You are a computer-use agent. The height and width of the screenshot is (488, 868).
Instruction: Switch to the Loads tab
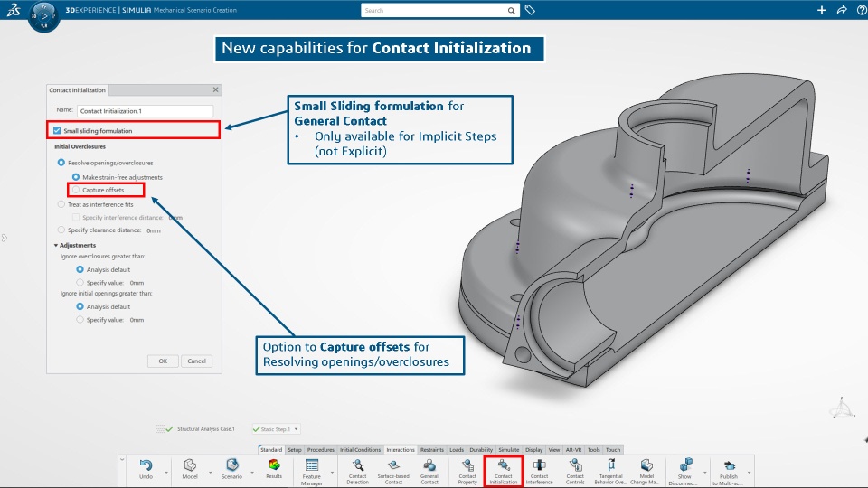pyautogui.click(x=457, y=450)
